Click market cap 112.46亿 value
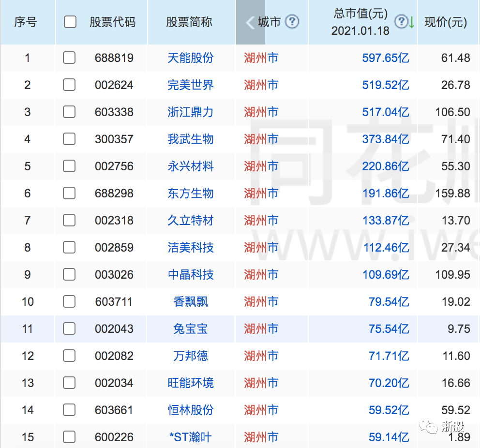 pos(386,248)
